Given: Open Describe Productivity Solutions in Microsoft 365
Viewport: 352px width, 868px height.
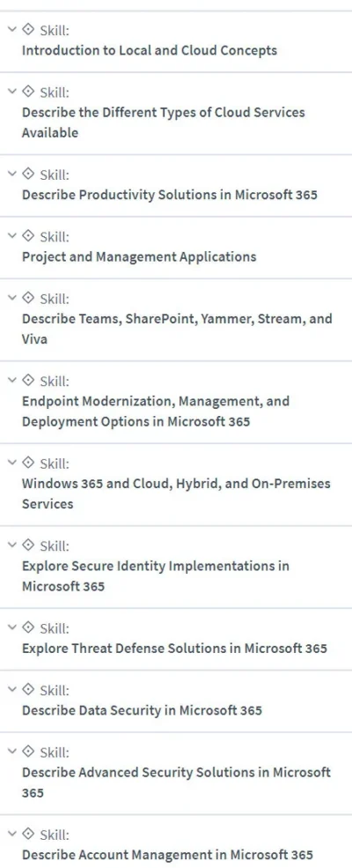Looking at the screenshot, I should click(170, 196).
